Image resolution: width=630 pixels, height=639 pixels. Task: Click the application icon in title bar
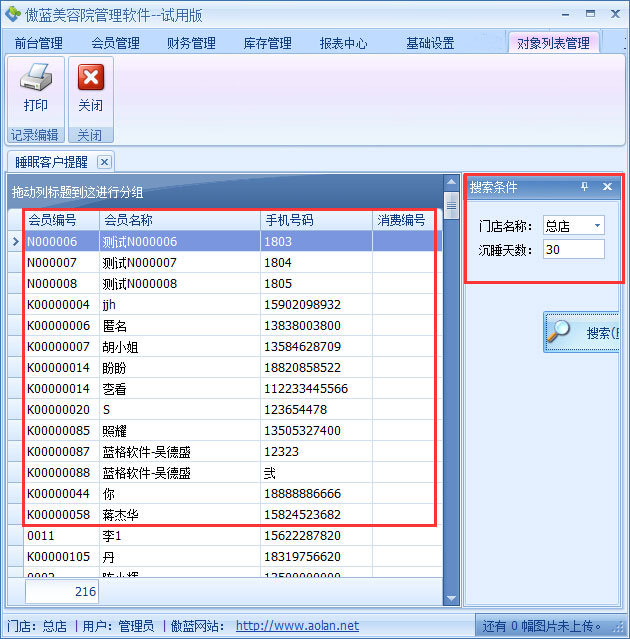coord(12,12)
